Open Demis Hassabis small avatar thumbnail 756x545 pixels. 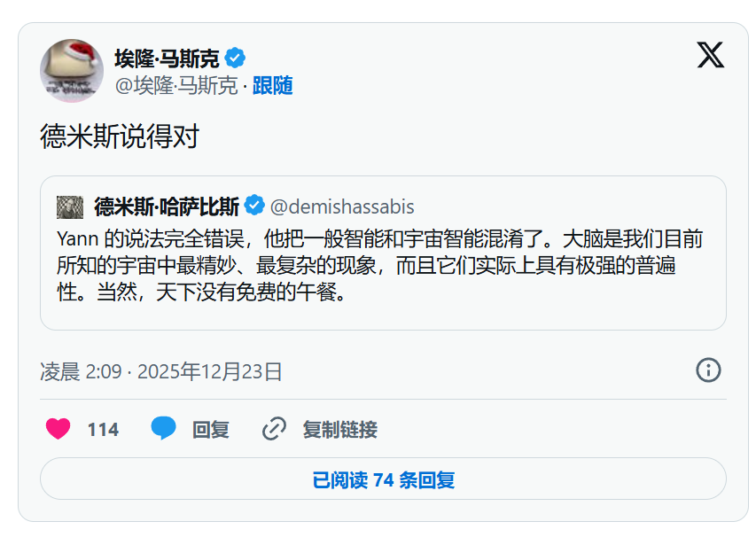(x=70, y=207)
